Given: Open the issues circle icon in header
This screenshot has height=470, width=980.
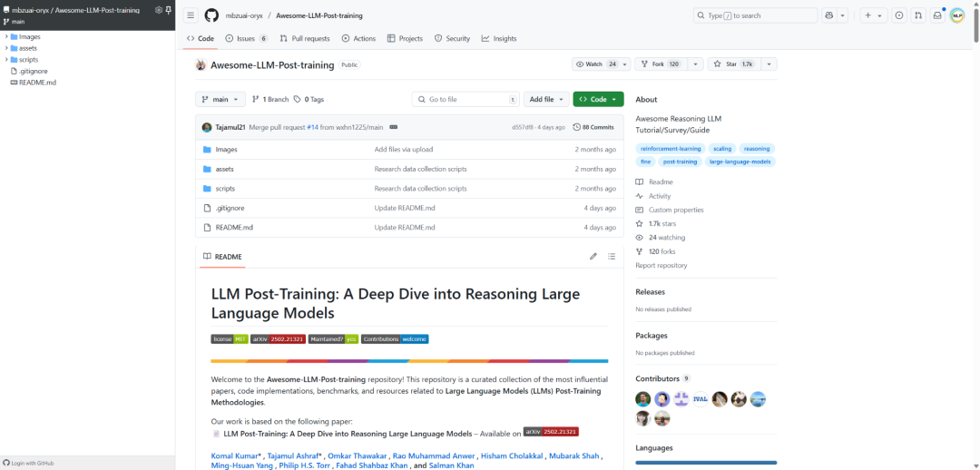Looking at the screenshot, I should pyautogui.click(x=898, y=15).
